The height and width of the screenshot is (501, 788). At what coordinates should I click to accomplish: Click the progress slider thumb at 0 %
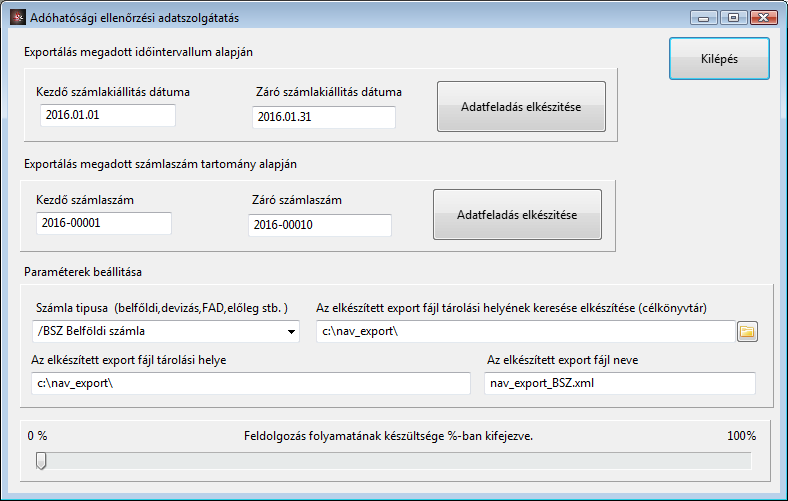[41, 461]
